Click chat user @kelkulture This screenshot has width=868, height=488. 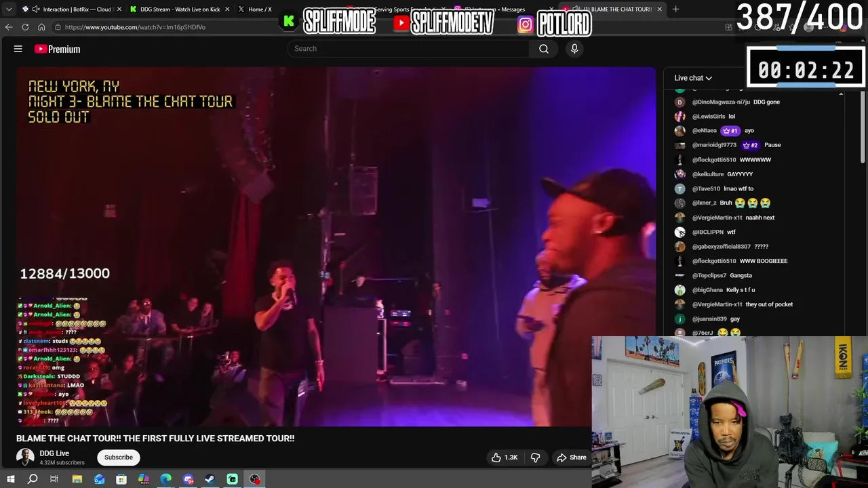click(708, 174)
